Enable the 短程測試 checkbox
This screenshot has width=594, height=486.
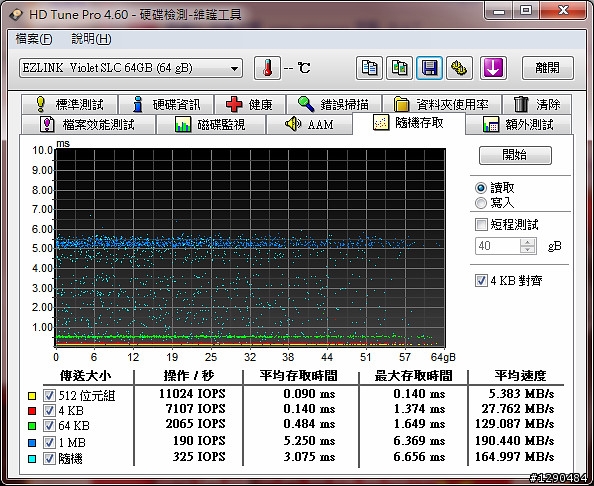click(x=481, y=224)
